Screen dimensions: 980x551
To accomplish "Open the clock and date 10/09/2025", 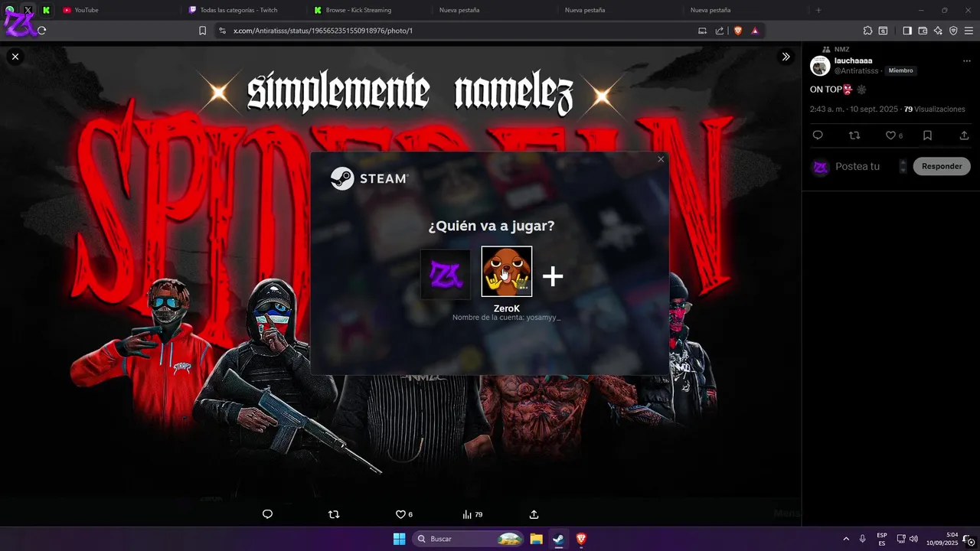I will coord(942,539).
